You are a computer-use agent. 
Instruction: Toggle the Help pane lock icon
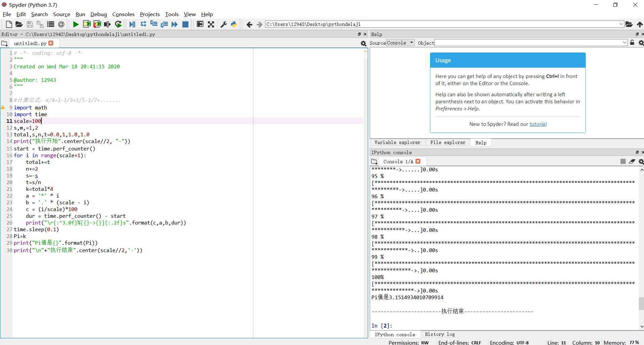click(632, 43)
